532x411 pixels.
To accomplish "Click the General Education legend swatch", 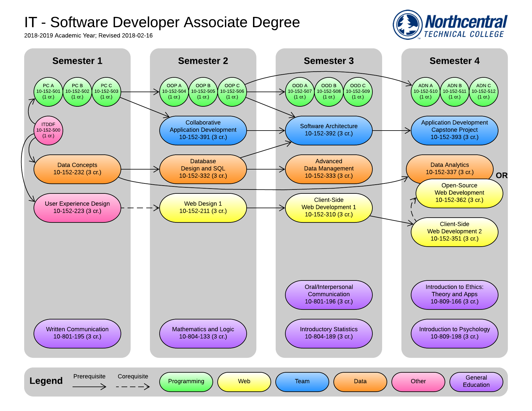I will click(476, 382).
